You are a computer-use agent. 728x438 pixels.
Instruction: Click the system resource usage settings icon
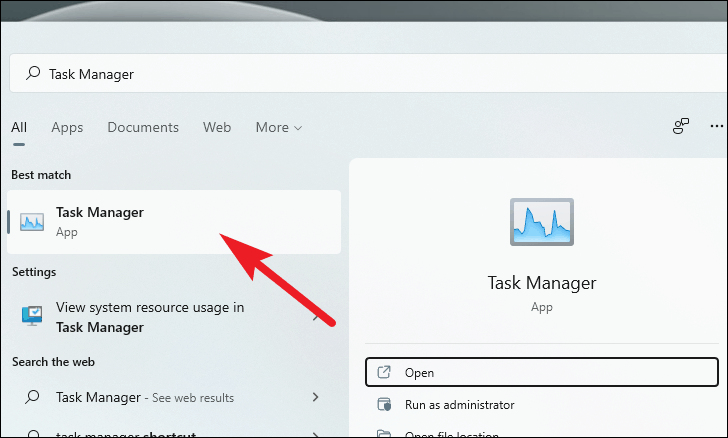32,317
